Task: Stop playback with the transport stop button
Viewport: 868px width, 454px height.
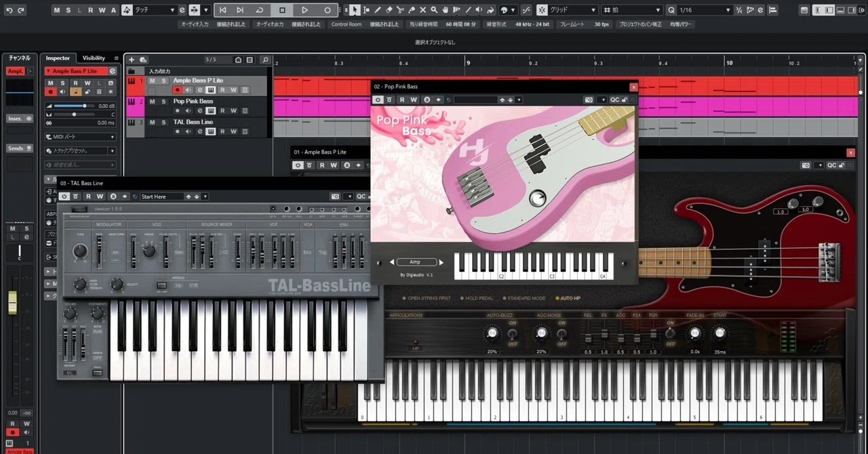Action: [x=282, y=10]
